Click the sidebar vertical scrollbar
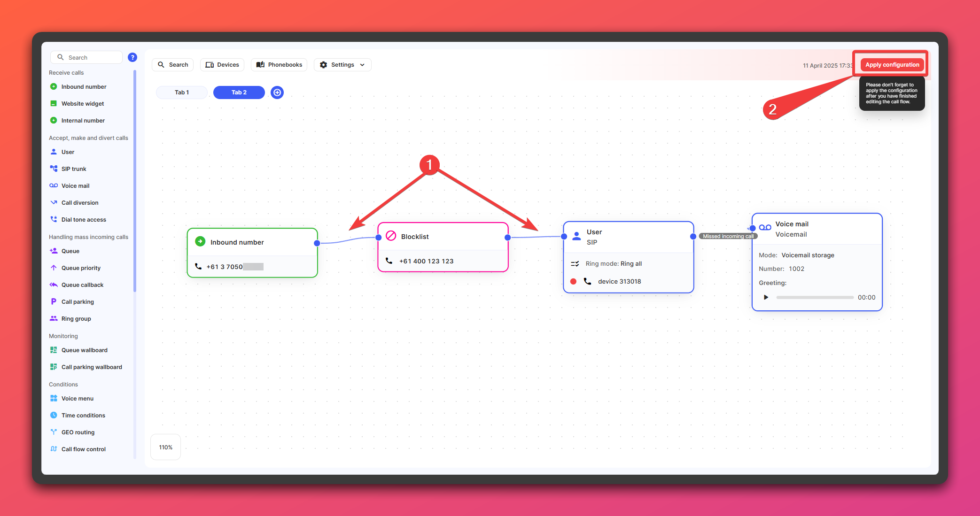 coord(135,181)
